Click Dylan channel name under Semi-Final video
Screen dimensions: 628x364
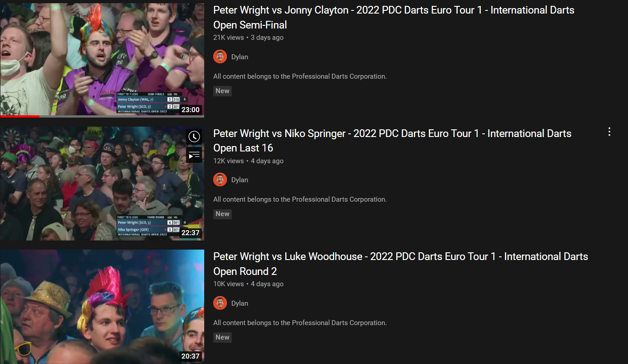coord(240,57)
